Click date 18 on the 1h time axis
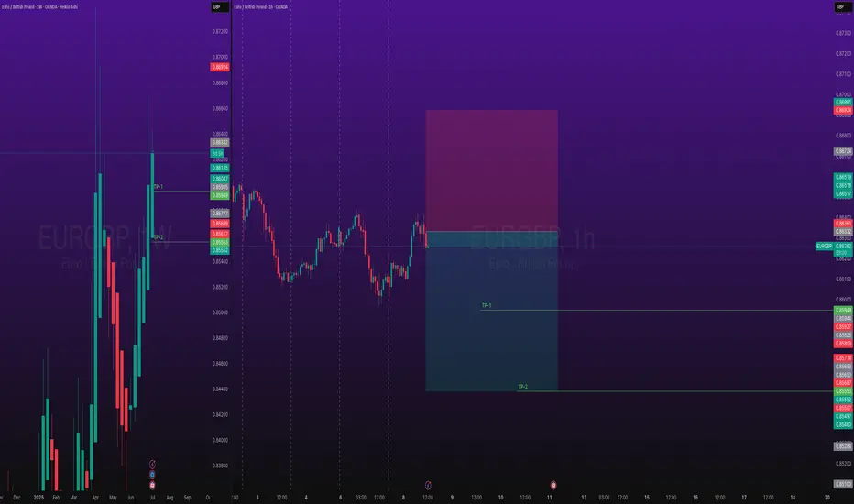 click(793, 498)
